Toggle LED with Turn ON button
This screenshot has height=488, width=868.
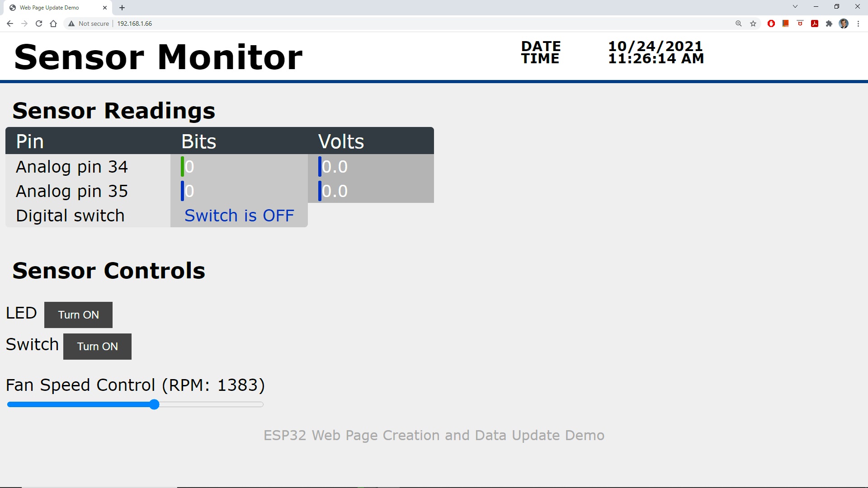[78, 315]
